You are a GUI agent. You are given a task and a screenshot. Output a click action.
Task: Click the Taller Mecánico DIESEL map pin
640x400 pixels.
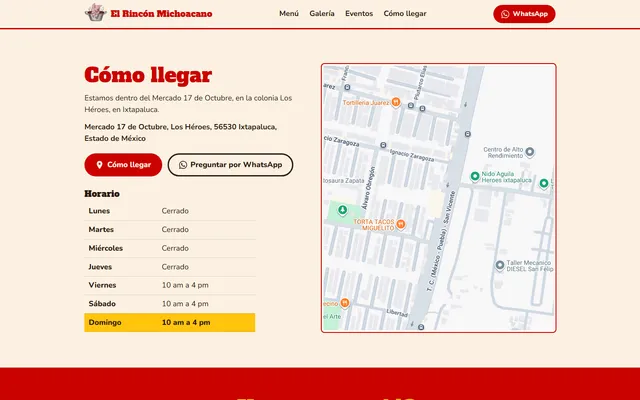click(500, 265)
